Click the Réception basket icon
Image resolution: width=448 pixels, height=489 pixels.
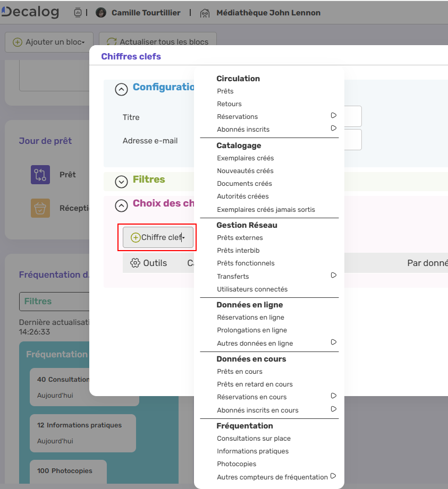pyautogui.click(x=40, y=208)
